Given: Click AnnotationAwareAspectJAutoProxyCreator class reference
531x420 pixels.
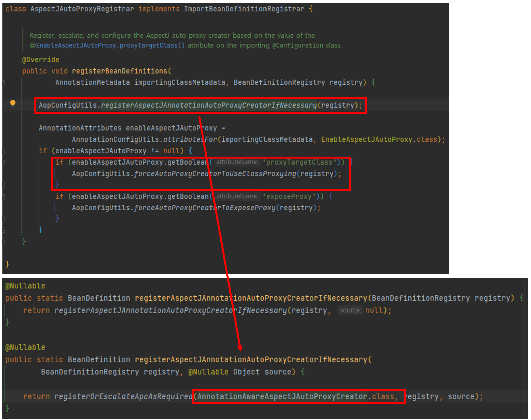Looking at the screenshot, I should [282, 397].
